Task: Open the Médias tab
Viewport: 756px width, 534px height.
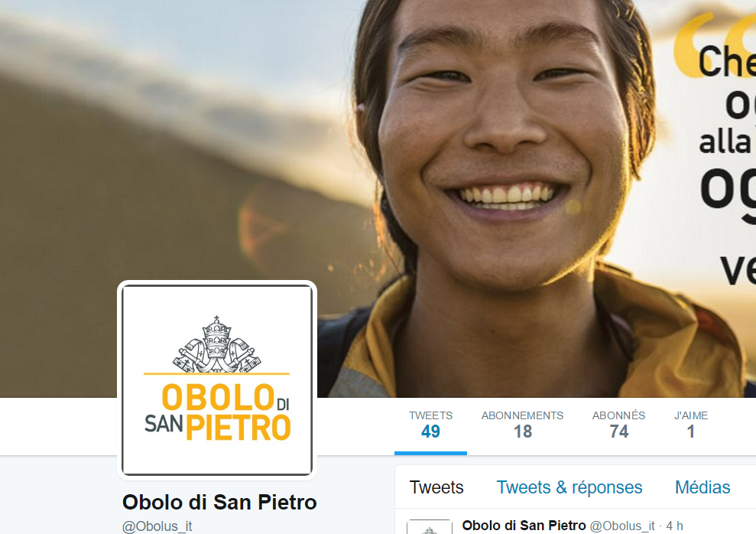Action: pos(702,487)
